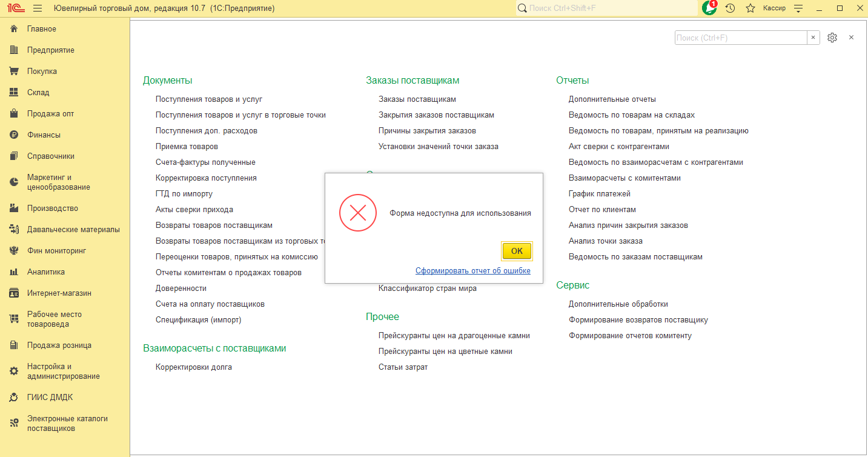Open the Склад section

tap(38, 93)
